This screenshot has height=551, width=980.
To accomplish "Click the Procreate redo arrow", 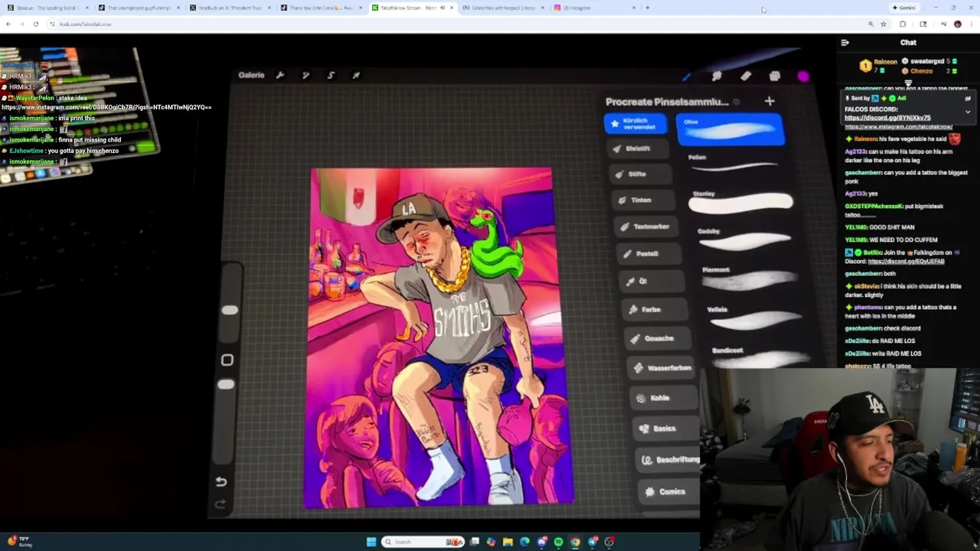I will pos(220,504).
